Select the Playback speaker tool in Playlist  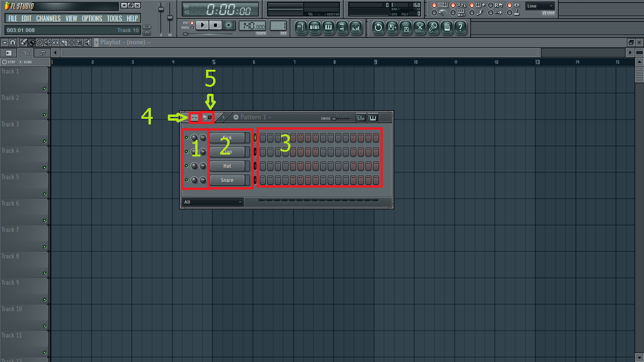click(x=88, y=42)
